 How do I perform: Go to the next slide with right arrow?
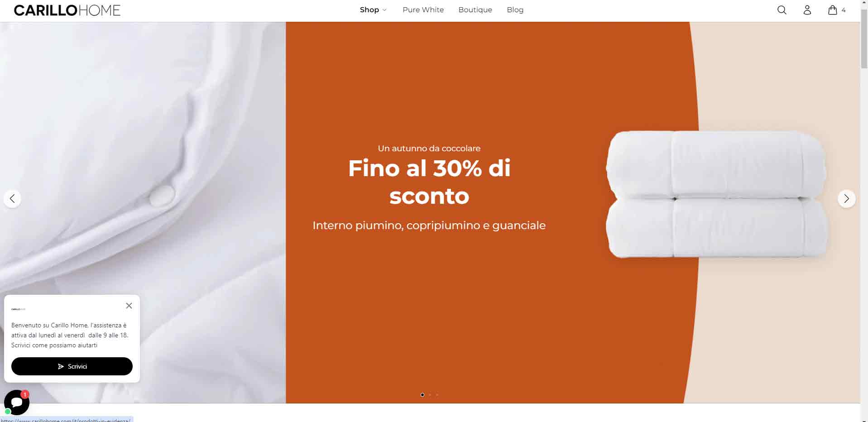tap(846, 198)
